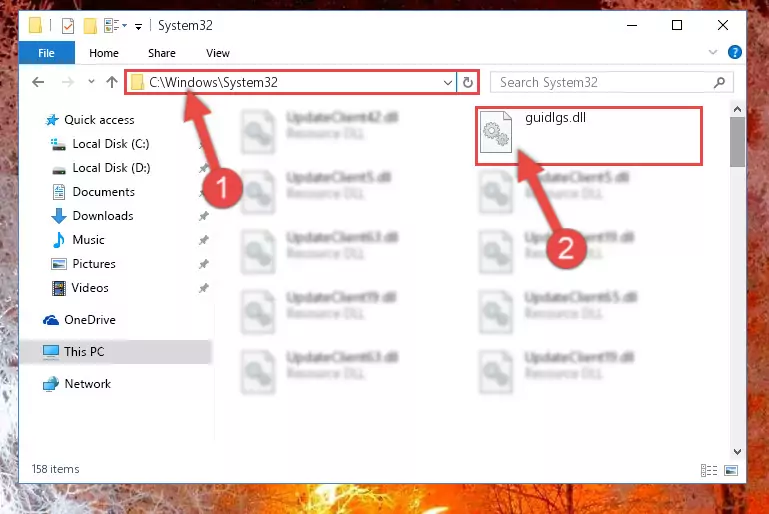This screenshot has width=769, height=514.
Task: Go up one folder level
Action: (112, 82)
